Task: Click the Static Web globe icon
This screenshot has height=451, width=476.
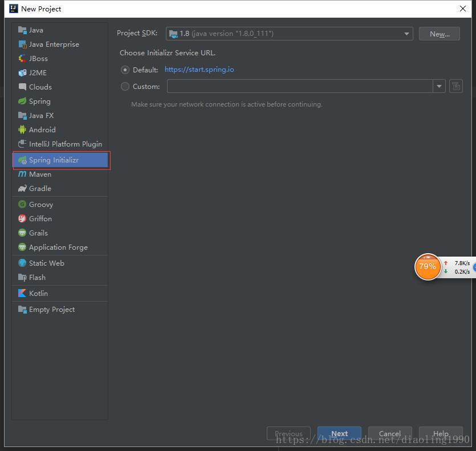Action: [22, 263]
